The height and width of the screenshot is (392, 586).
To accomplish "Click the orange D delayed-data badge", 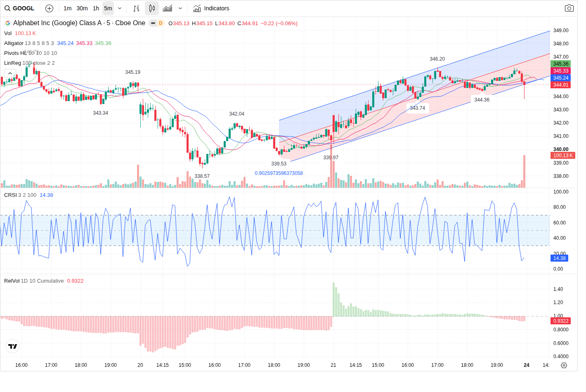I will pos(161,23).
